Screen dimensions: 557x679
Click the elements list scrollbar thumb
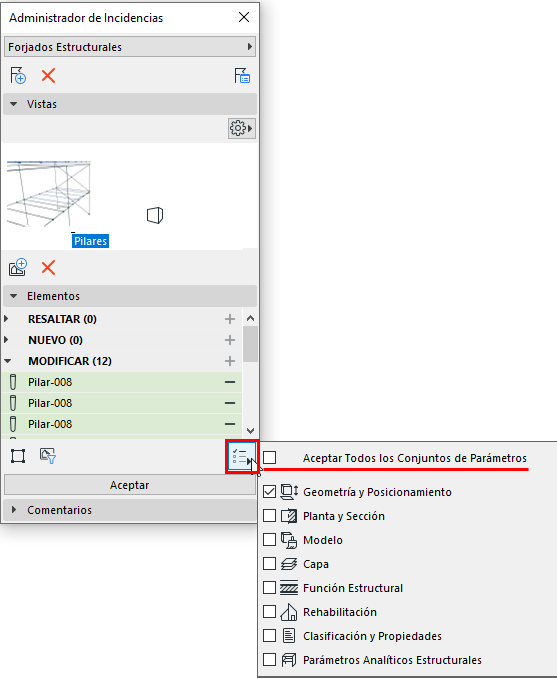(250, 344)
